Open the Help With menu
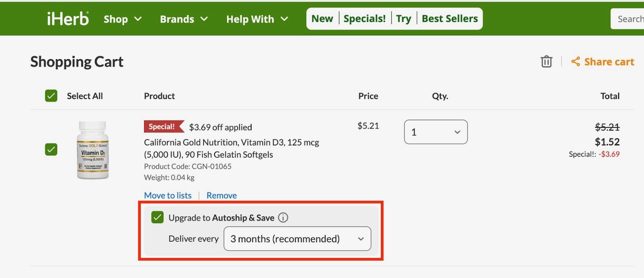Image resolution: width=644 pixels, height=278 pixels. 257,19
